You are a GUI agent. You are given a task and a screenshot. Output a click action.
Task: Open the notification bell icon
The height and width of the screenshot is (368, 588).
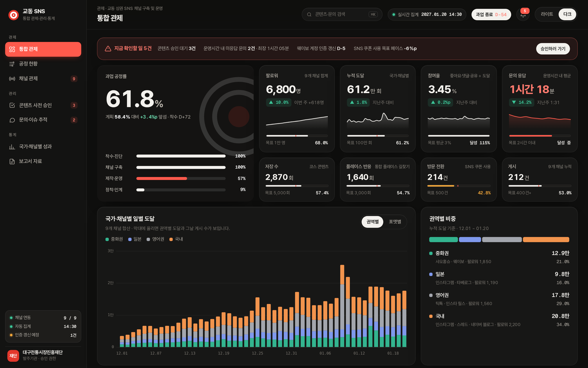point(523,15)
